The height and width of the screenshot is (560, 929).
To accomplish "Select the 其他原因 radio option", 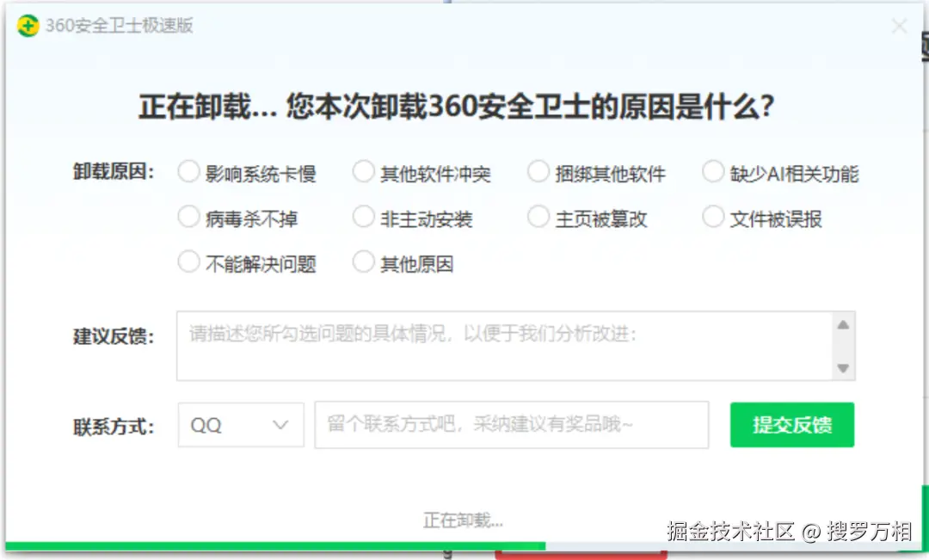I will (363, 262).
